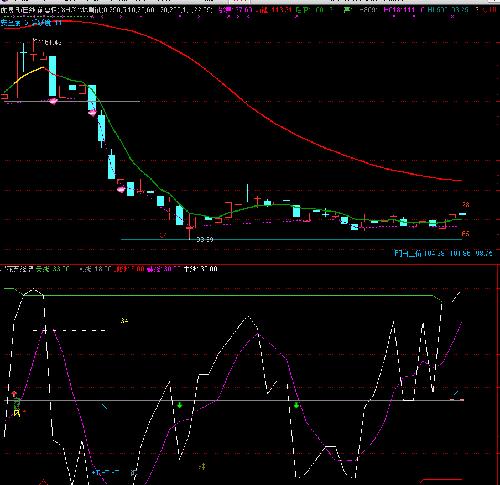
Task: Click the oscillator indicator title in lower panel
Action: click(17, 269)
